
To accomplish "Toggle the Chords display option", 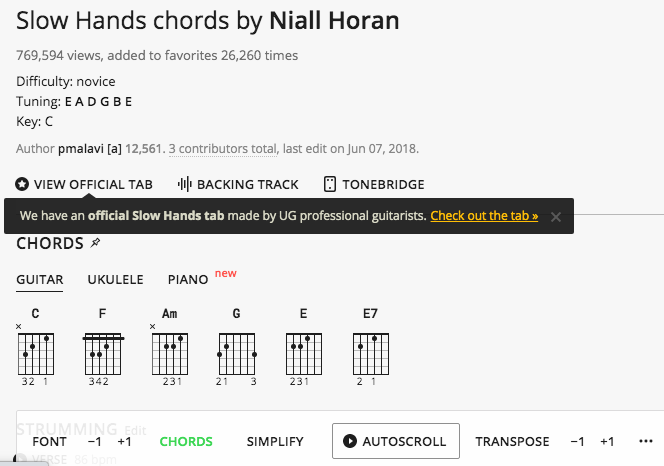I will [186, 441].
